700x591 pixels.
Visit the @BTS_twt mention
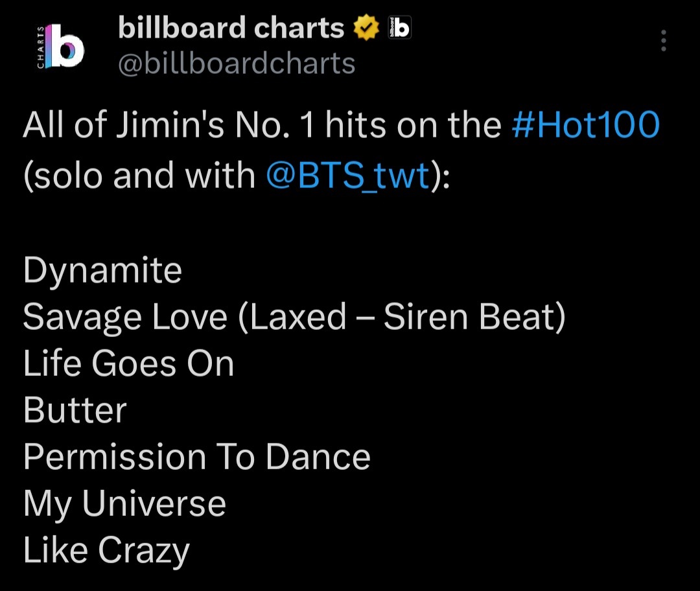(x=347, y=175)
